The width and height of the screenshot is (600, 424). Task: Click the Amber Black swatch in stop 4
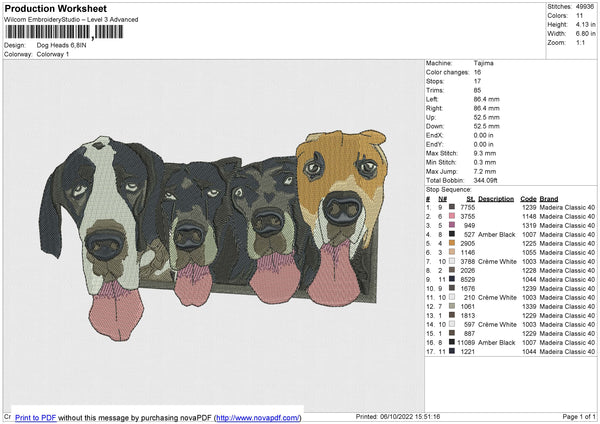coord(453,234)
